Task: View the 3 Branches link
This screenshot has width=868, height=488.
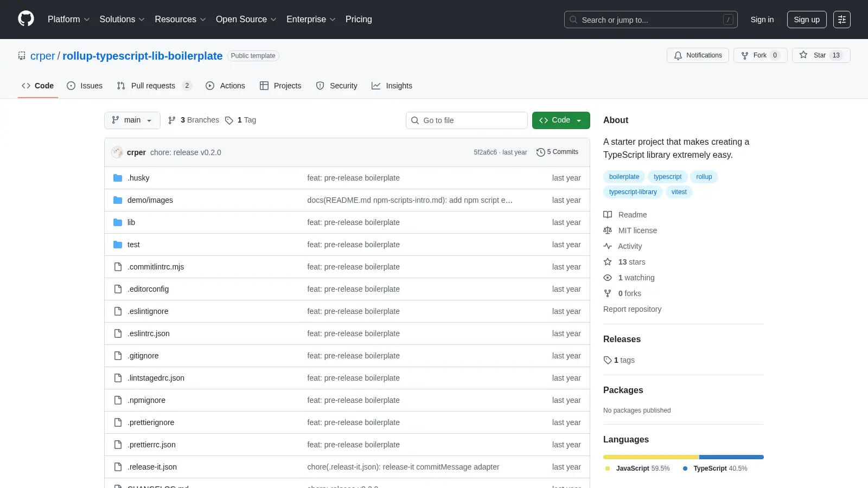Action: click(x=194, y=120)
